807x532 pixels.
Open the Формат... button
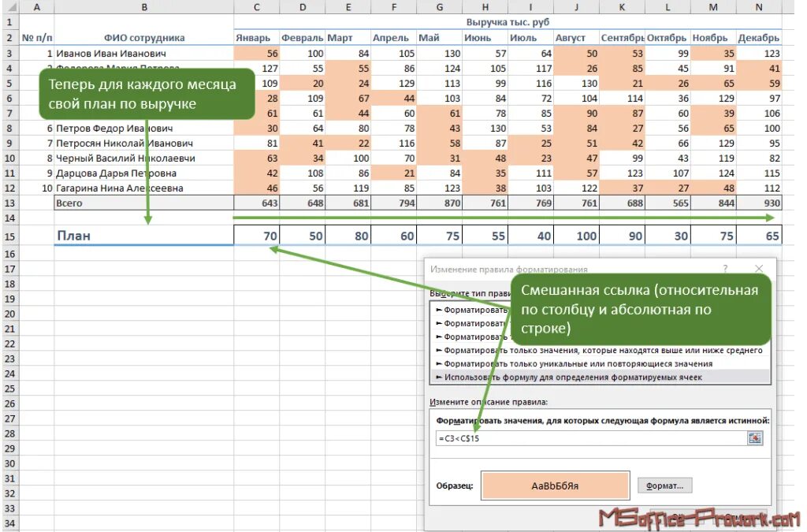(664, 485)
